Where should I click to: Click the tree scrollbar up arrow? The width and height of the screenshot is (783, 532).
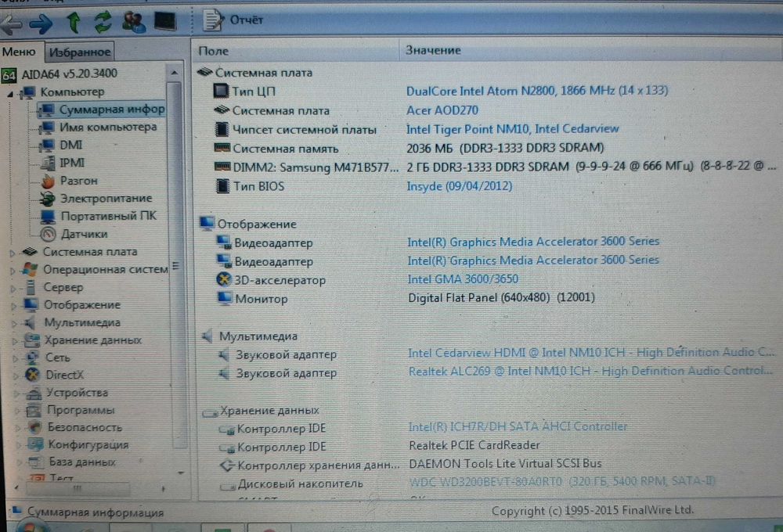pyautogui.click(x=175, y=73)
